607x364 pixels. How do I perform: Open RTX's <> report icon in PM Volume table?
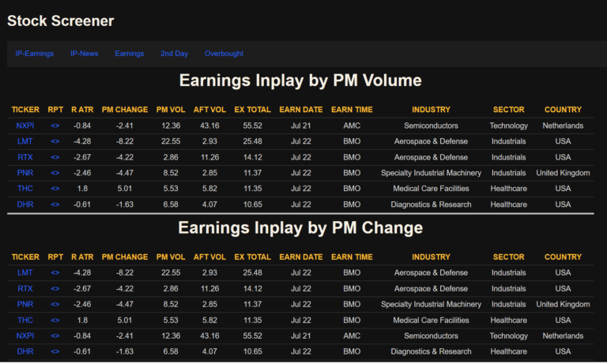(55, 157)
